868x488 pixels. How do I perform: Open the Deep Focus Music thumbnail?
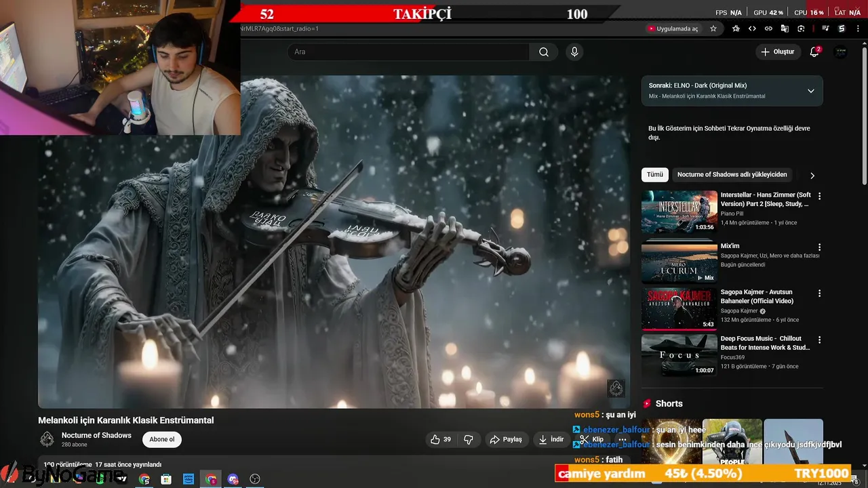tap(679, 354)
